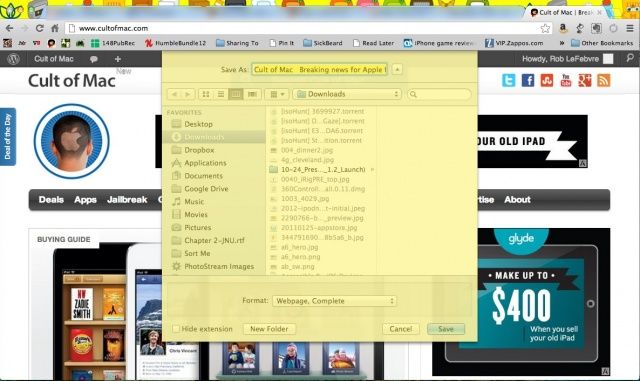
Task: Collapse the save dialog with triangle button
Action: coord(397,69)
